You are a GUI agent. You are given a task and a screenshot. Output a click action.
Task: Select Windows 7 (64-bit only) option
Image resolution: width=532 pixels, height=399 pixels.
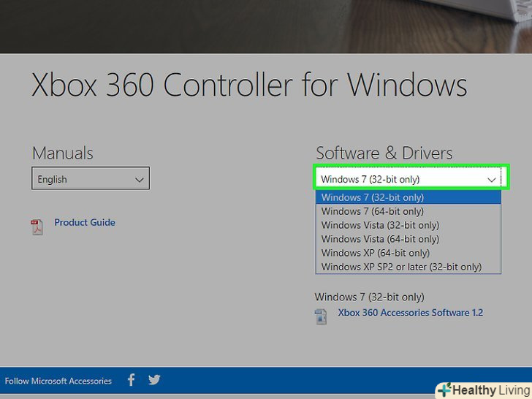[x=408, y=211]
